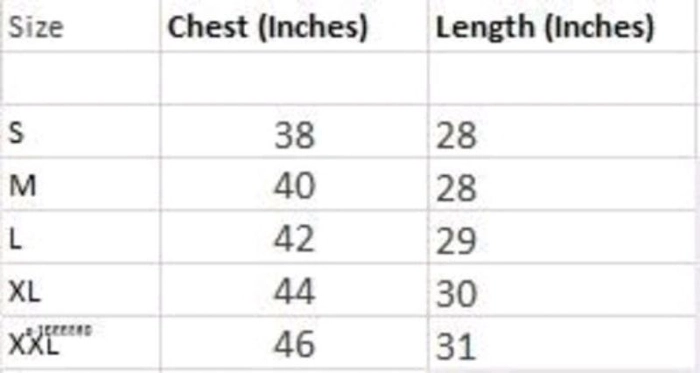This screenshot has width=700, height=373.
Task: Select chest value 42 cell
Action: (294, 237)
